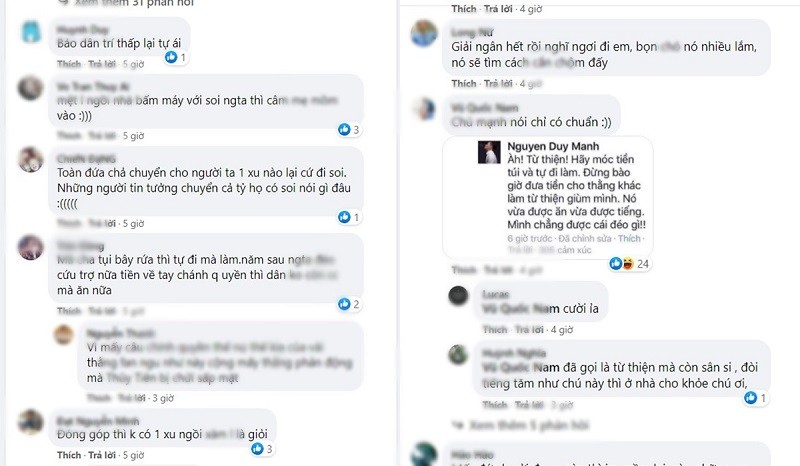Viewport: 800px width, 466px height.
Task: Open the 24 reactions on Nguyen Duy Manh screenshot
Action: [630, 264]
